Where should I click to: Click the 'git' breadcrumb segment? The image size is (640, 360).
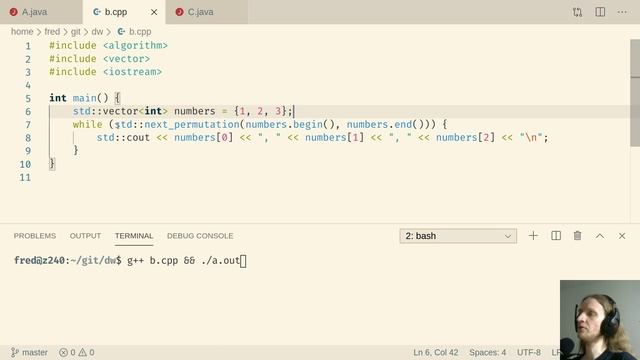click(76, 31)
